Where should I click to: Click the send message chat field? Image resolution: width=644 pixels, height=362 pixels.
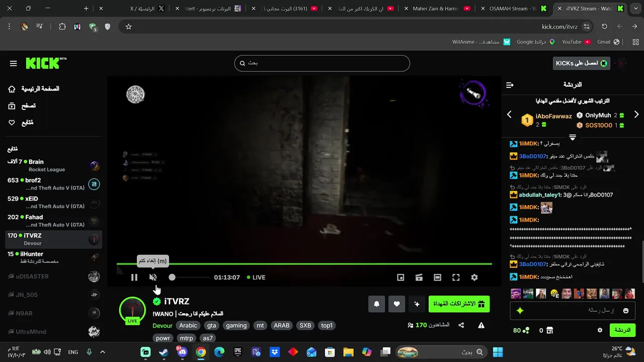coord(573,311)
